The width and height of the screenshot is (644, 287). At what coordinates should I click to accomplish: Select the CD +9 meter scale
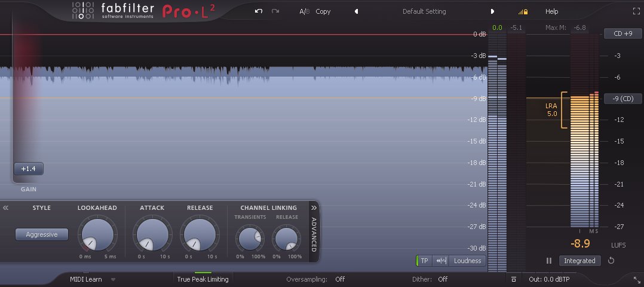(x=622, y=33)
